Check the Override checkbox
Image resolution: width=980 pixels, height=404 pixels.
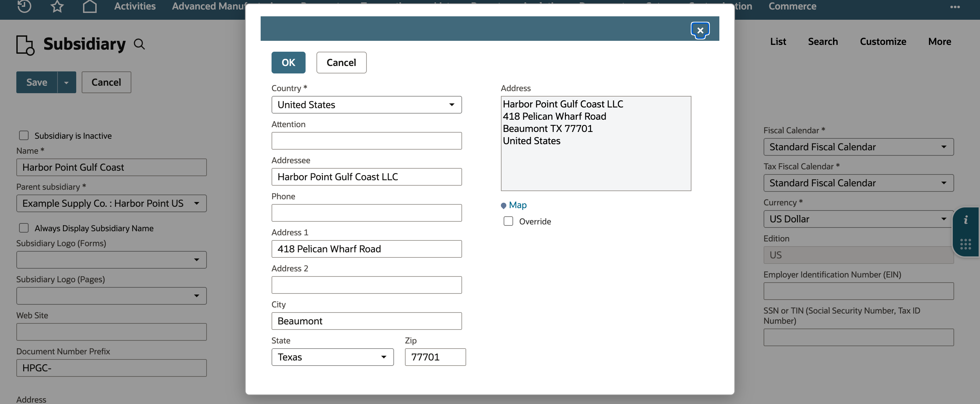pos(508,221)
